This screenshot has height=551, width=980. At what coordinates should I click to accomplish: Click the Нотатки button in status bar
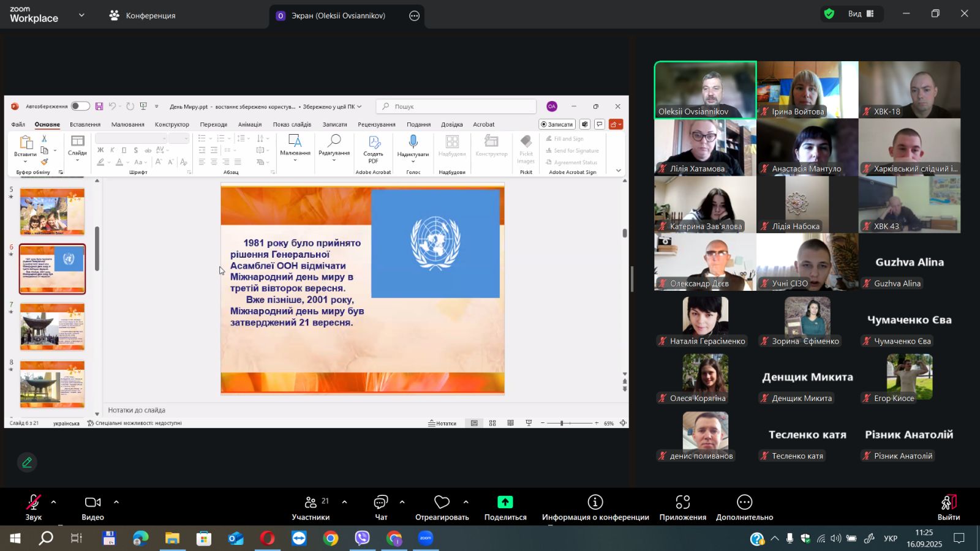(442, 423)
